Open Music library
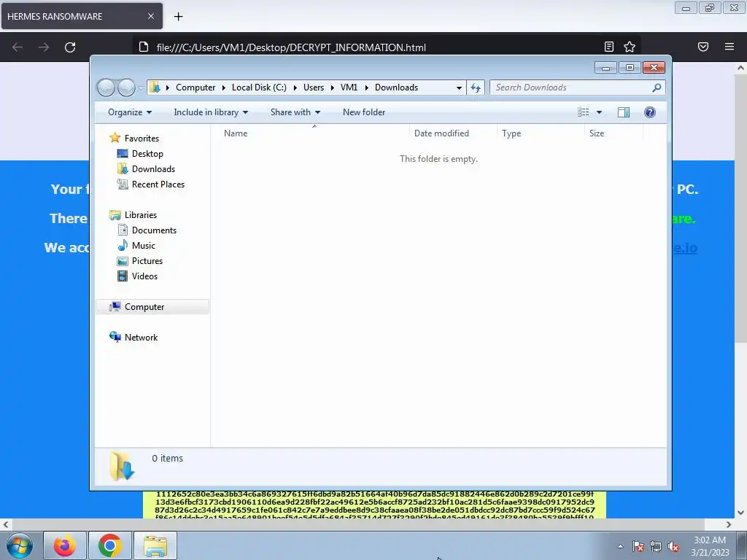 coord(144,246)
